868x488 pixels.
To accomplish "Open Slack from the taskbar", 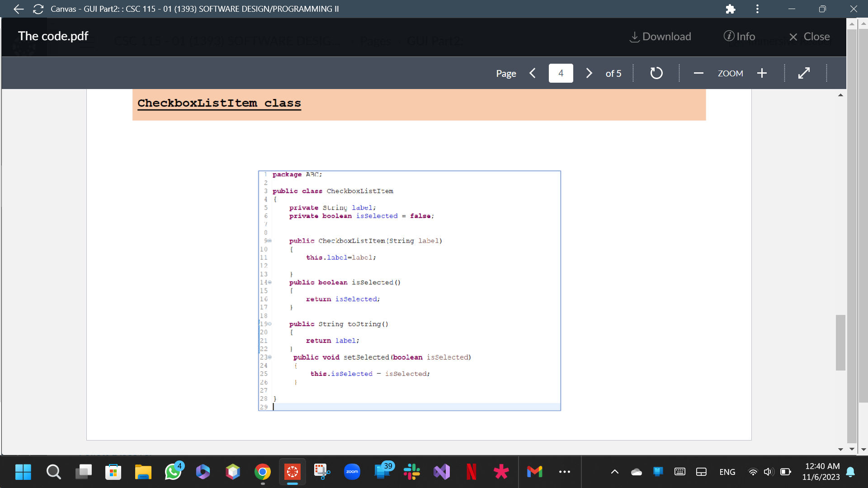I will point(412,472).
